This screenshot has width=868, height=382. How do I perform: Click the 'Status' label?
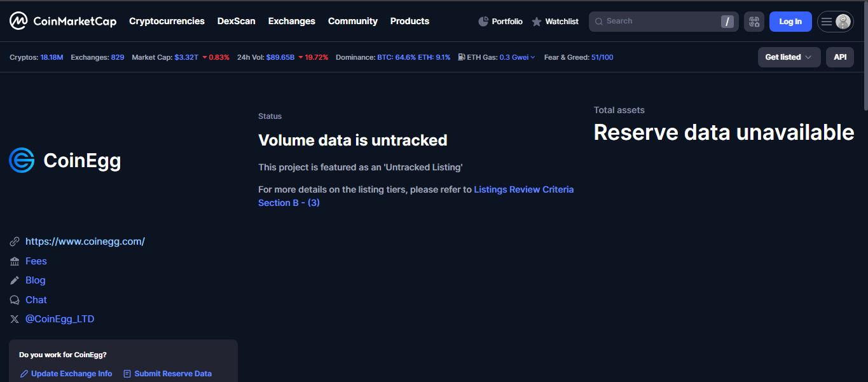pyautogui.click(x=270, y=116)
